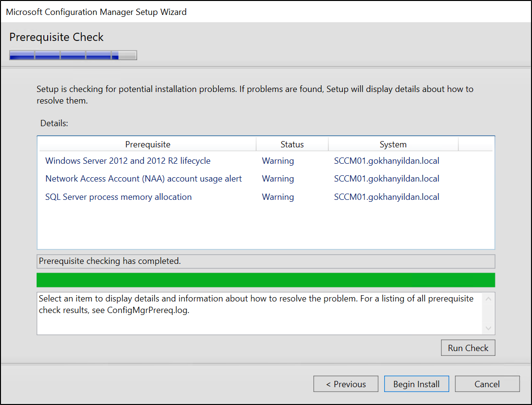Click SCCM01 system in SQL Server memory row
The width and height of the screenshot is (532, 405).
pyautogui.click(x=387, y=197)
